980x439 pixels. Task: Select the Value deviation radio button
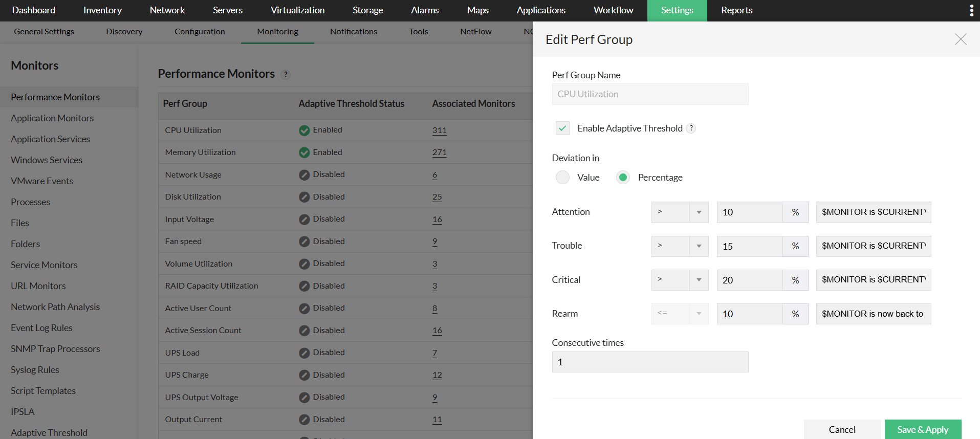pos(562,178)
